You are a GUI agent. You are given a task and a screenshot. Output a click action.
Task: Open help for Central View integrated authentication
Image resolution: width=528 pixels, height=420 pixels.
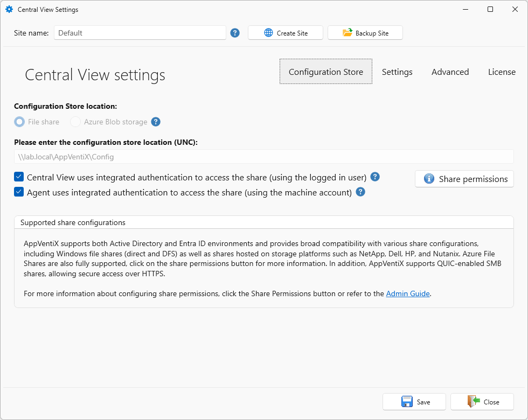click(x=375, y=177)
